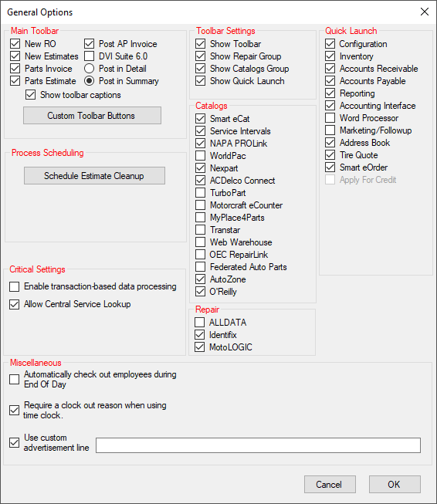Enable the TurboPart catalog
Image resolution: width=437 pixels, height=504 pixels.
pos(200,192)
